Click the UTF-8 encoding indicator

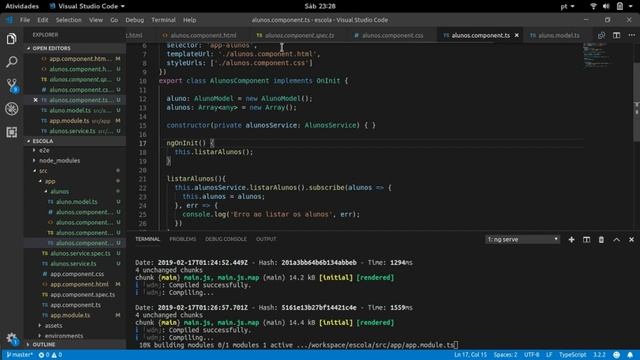click(531, 355)
